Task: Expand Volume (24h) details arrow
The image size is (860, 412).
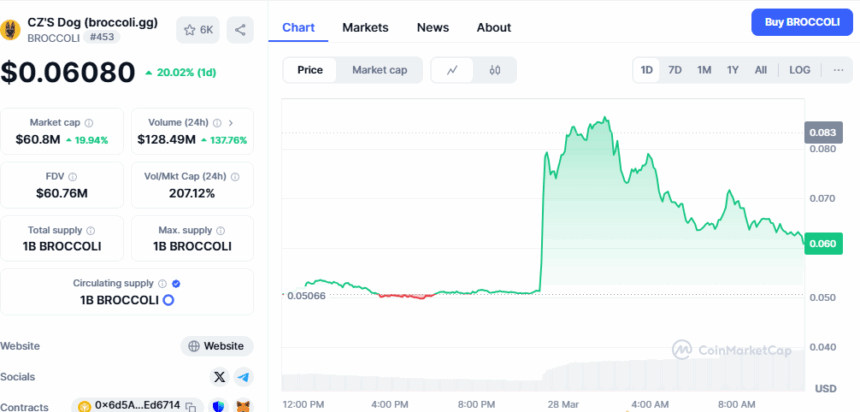Action: click(231, 123)
